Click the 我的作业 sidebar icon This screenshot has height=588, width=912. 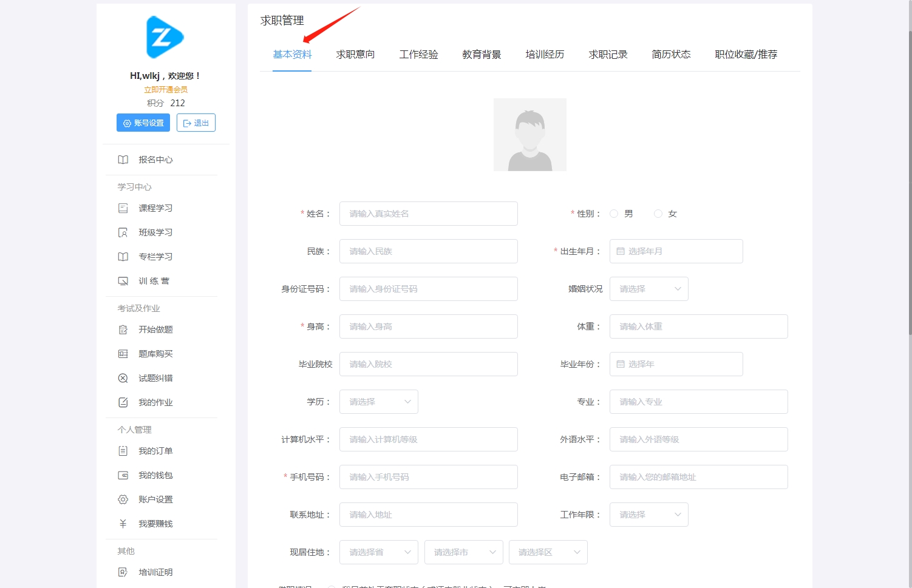click(123, 402)
